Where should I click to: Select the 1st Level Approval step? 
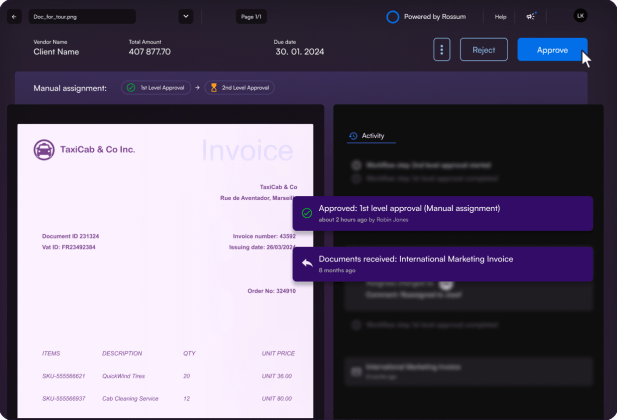[x=153, y=88]
